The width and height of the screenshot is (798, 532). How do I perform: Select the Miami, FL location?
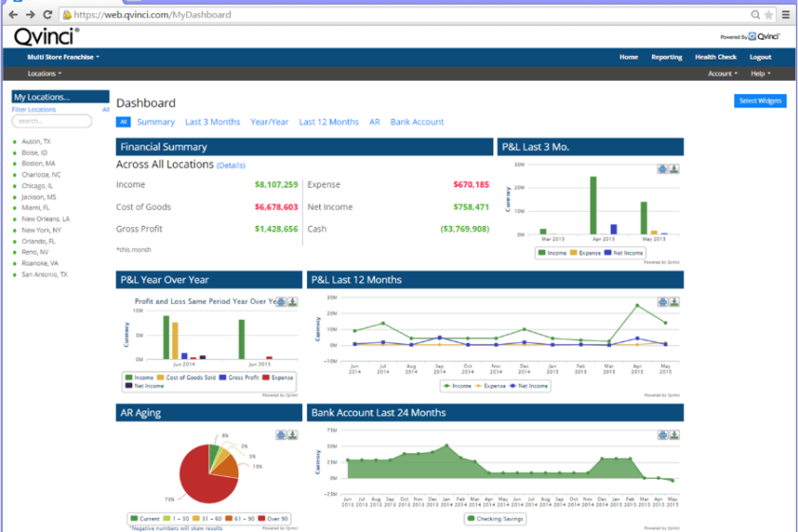coord(35,208)
